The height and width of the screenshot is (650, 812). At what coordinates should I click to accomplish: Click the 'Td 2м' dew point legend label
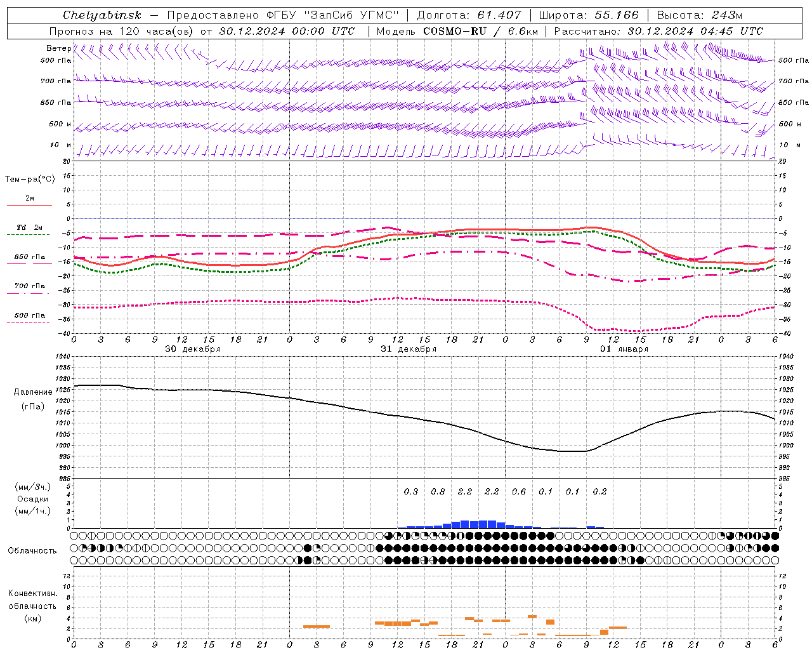29,227
